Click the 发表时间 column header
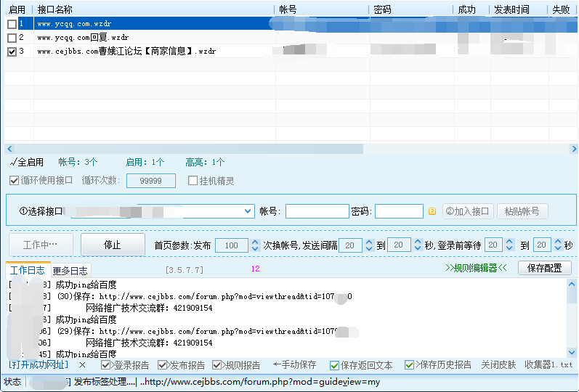The width and height of the screenshot is (579, 392). (519, 9)
